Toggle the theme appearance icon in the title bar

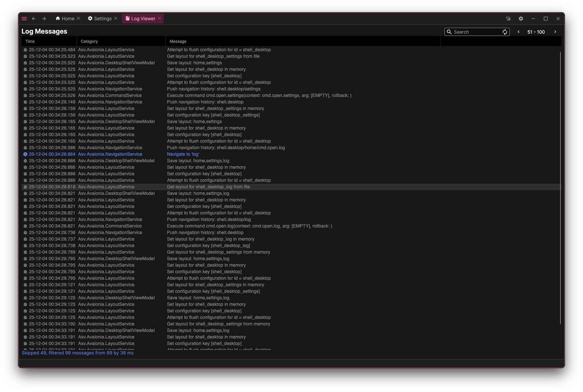[x=508, y=19]
